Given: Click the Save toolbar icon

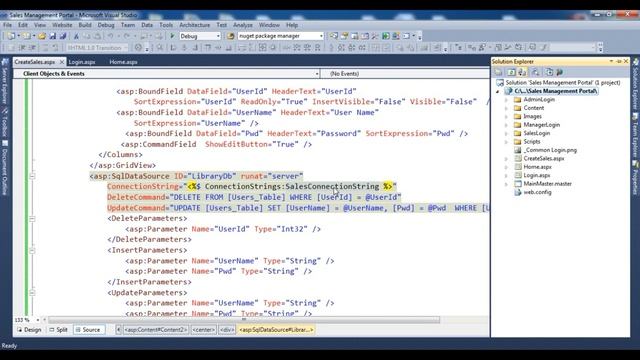Looking at the screenshot, I should click(x=53, y=36).
